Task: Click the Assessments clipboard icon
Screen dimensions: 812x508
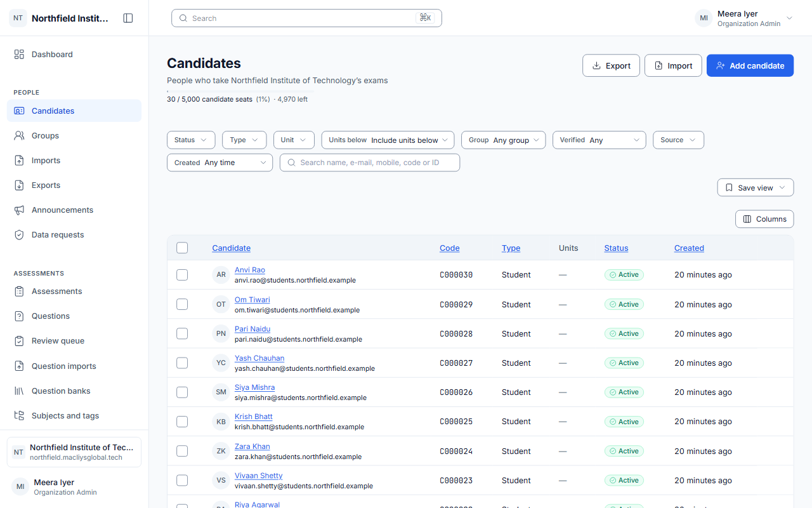Action: (x=19, y=291)
